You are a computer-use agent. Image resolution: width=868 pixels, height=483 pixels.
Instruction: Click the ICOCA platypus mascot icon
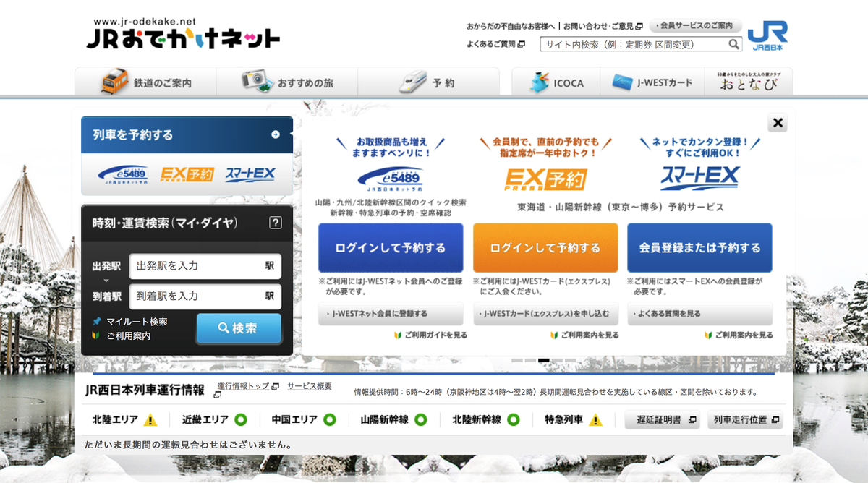(x=540, y=82)
